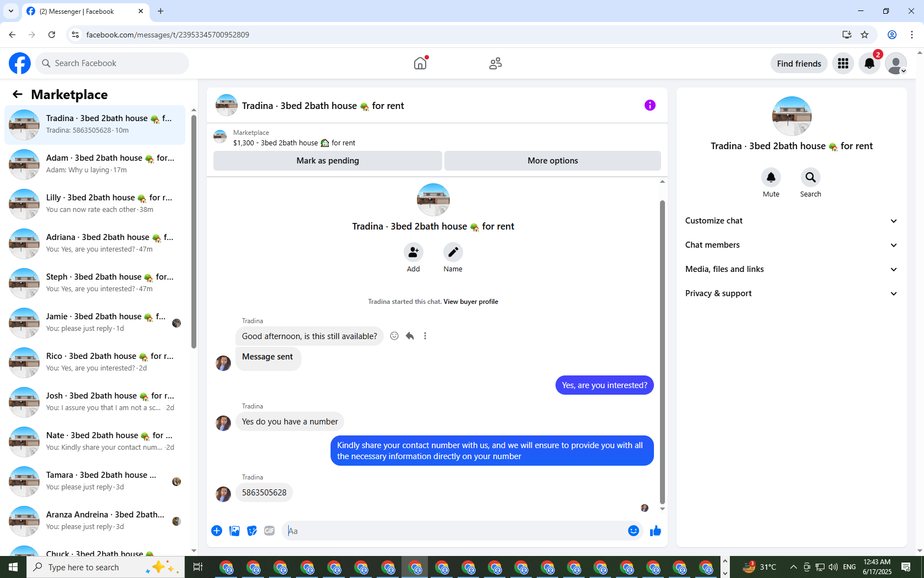
Task: Show hidden system tray icons
Action: 793,567
